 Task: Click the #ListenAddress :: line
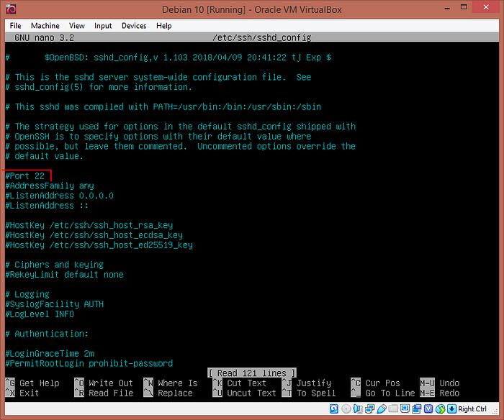pos(47,206)
